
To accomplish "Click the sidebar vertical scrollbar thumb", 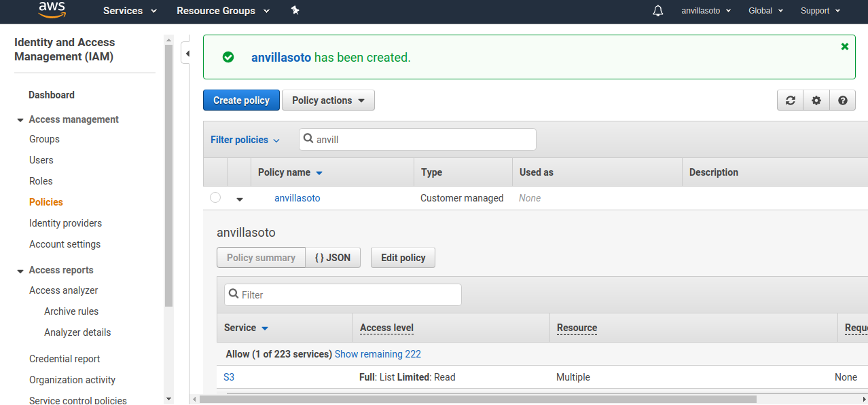I will [x=169, y=176].
